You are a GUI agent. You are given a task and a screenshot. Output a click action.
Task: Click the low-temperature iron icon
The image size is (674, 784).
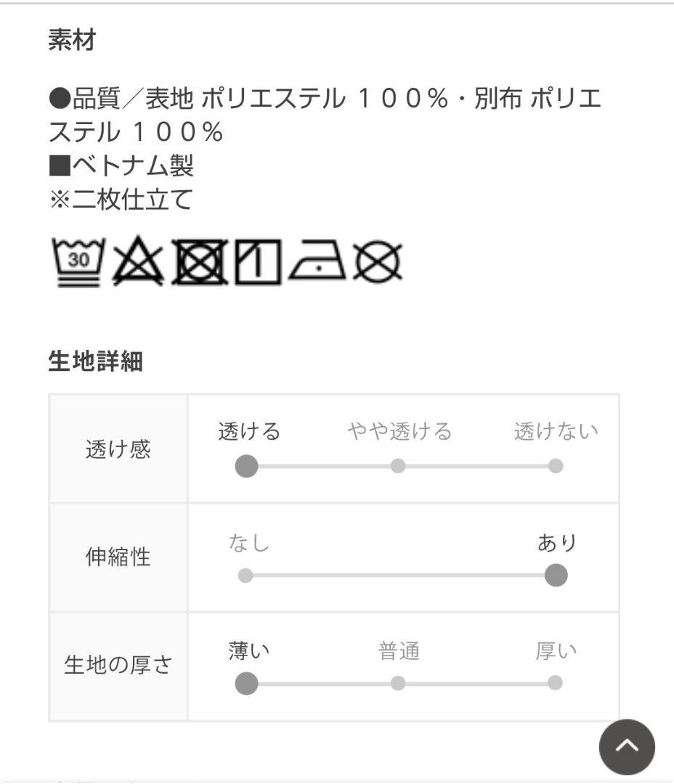317,263
